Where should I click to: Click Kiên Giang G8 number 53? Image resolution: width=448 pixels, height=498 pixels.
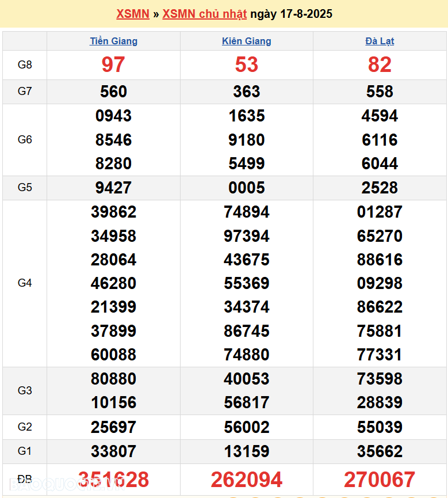[x=246, y=64]
